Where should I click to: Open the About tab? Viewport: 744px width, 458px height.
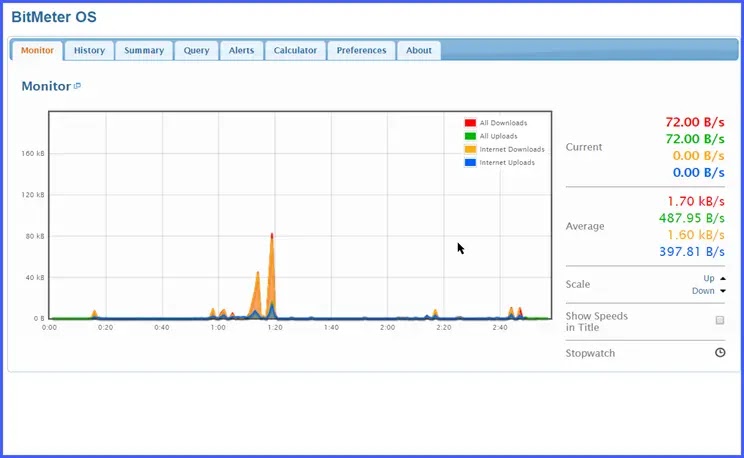[418, 50]
